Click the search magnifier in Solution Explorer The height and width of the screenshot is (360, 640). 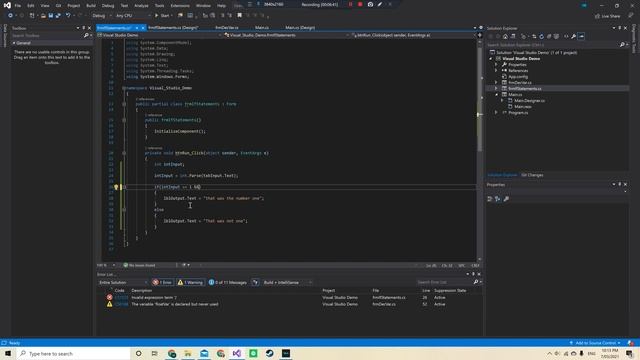[622, 44]
